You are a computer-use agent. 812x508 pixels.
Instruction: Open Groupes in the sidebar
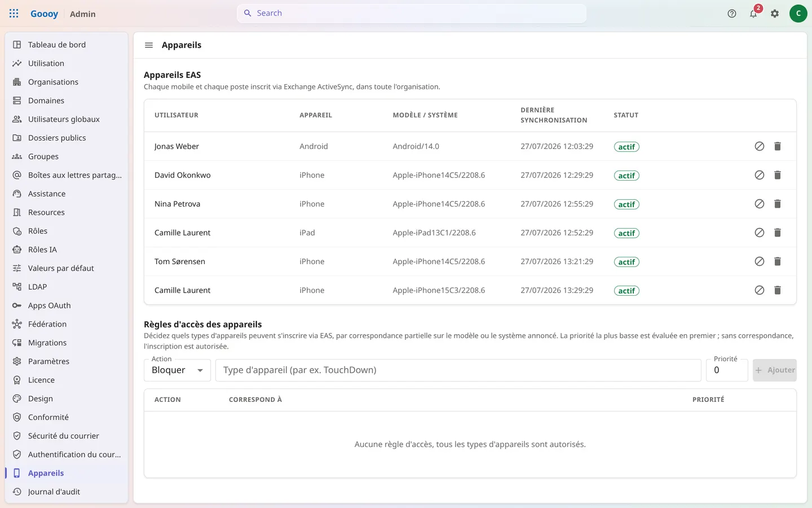coord(67,156)
